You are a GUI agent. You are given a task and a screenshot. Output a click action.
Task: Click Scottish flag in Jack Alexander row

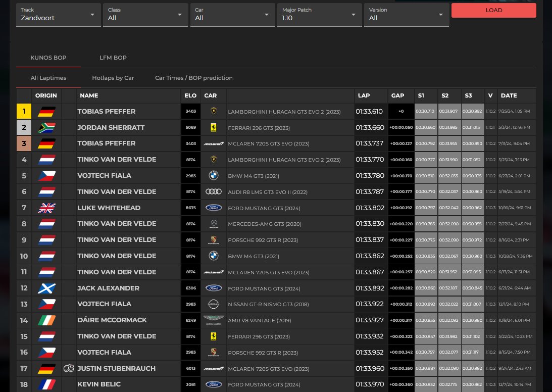click(x=46, y=288)
